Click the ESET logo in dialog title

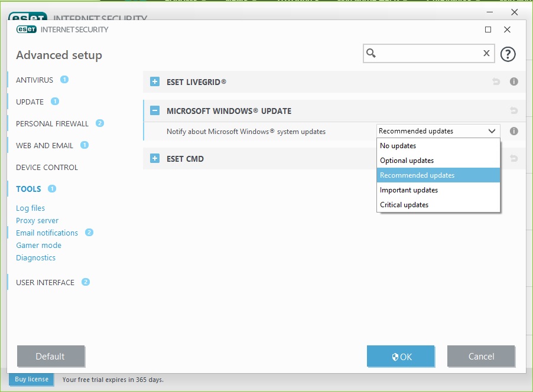(x=27, y=30)
